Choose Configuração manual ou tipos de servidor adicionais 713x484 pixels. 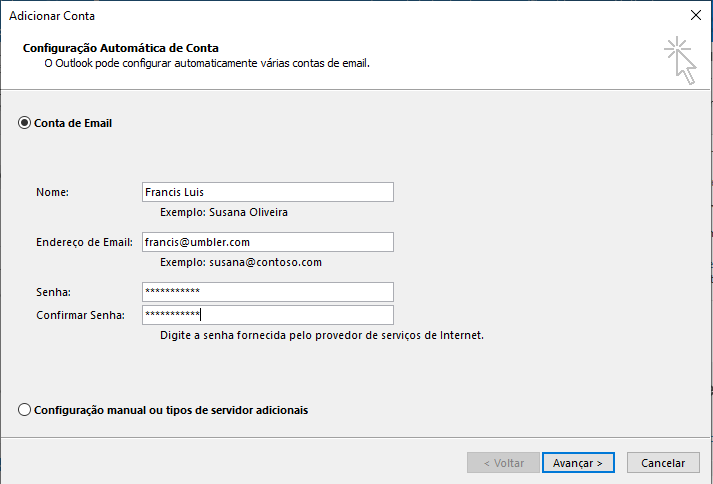tap(25, 410)
